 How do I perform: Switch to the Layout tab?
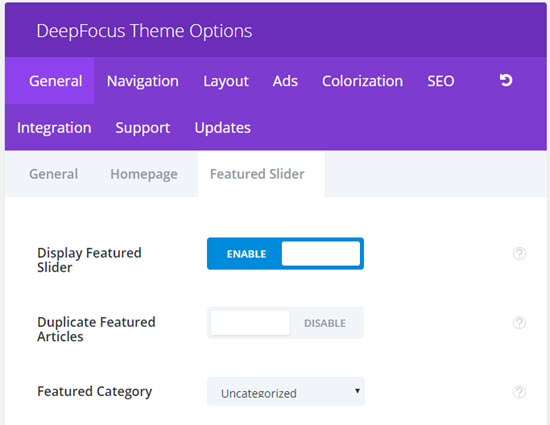(x=226, y=81)
